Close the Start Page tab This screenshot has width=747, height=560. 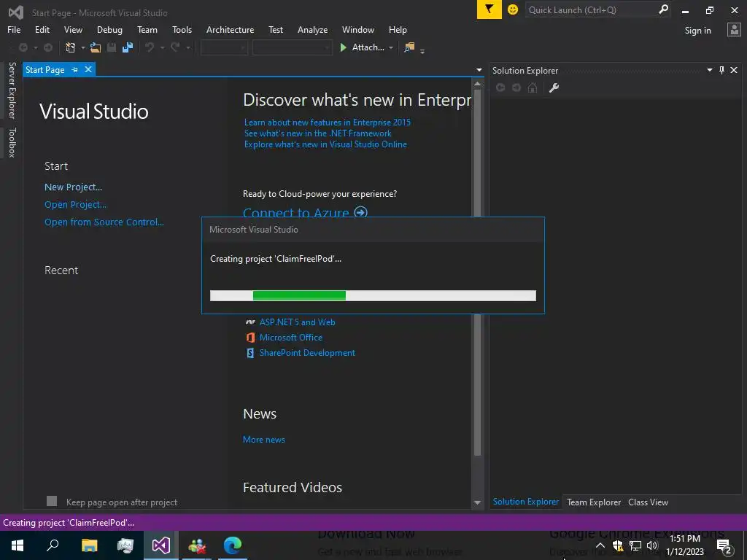[88, 69]
